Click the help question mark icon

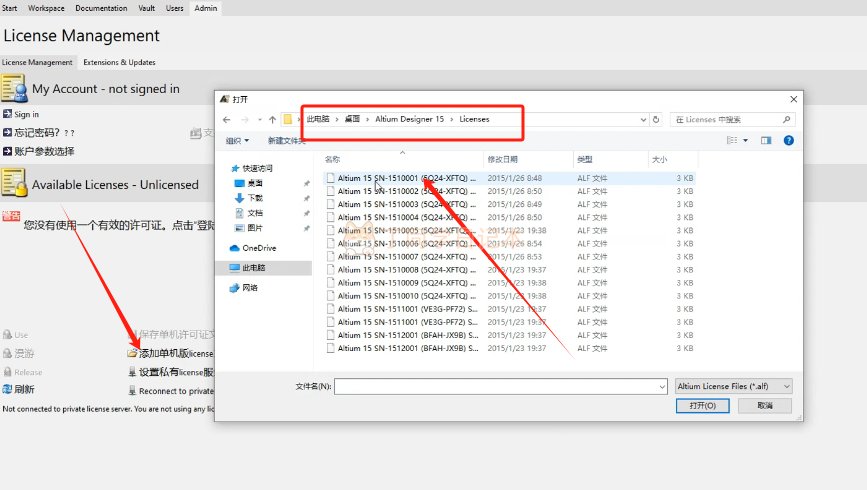pyautogui.click(x=789, y=141)
